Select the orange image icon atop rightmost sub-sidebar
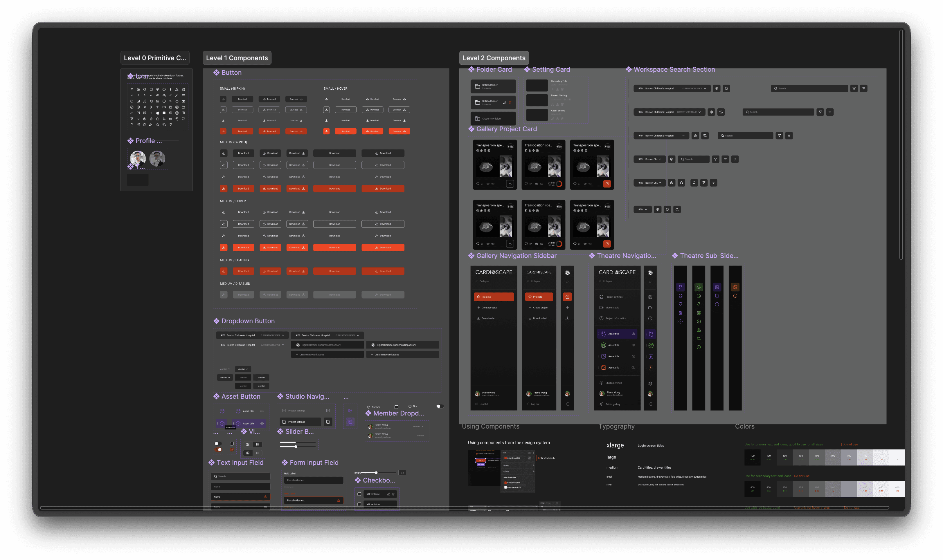Viewport: 943px width, 560px height. point(735,287)
